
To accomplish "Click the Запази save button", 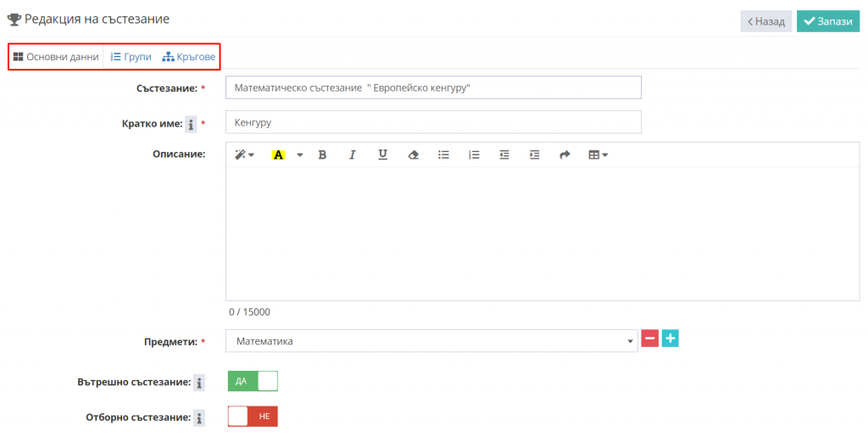I will pyautogui.click(x=828, y=21).
